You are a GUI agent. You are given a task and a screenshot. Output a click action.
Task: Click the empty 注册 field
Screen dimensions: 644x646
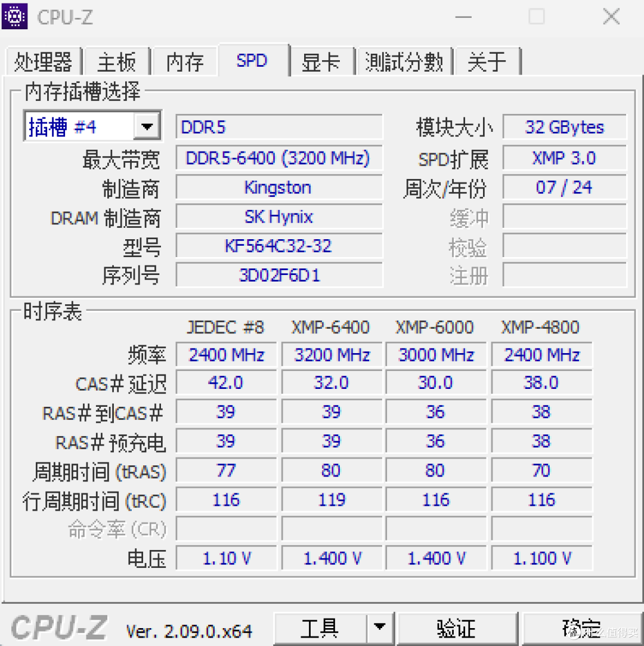pos(565,275)
